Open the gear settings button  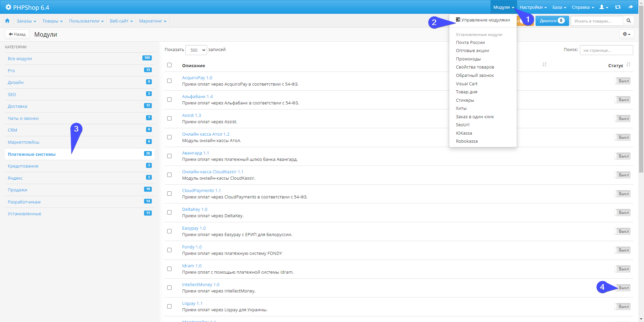point(626,34)
